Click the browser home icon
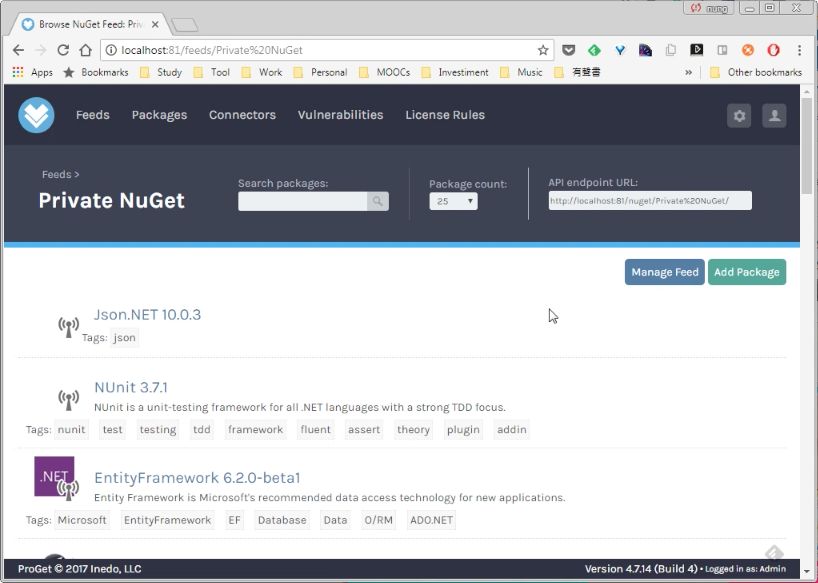 click(x=86, y=50)
